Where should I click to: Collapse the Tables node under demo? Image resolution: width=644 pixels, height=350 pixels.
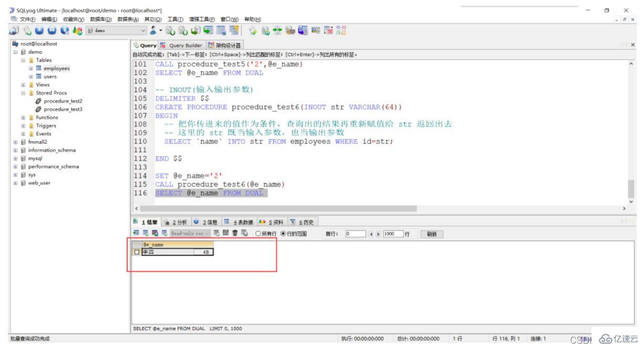(x=22, y=60)
